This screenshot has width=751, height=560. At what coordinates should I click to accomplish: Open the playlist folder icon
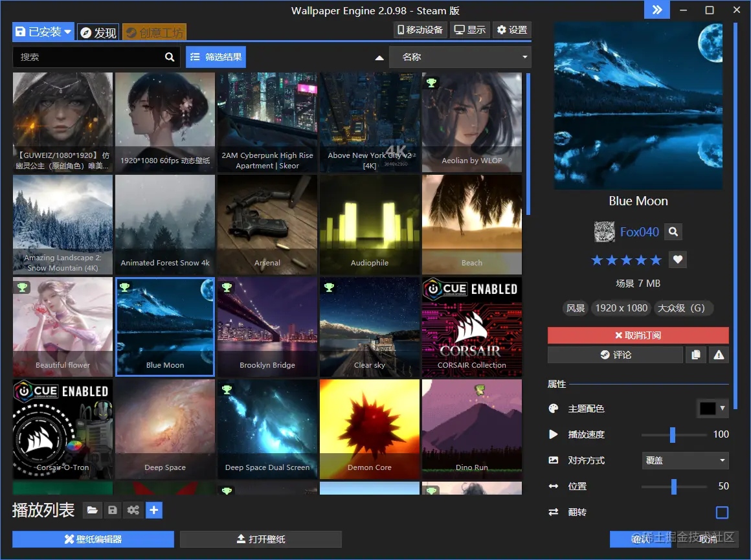click(x=93, y=510)
